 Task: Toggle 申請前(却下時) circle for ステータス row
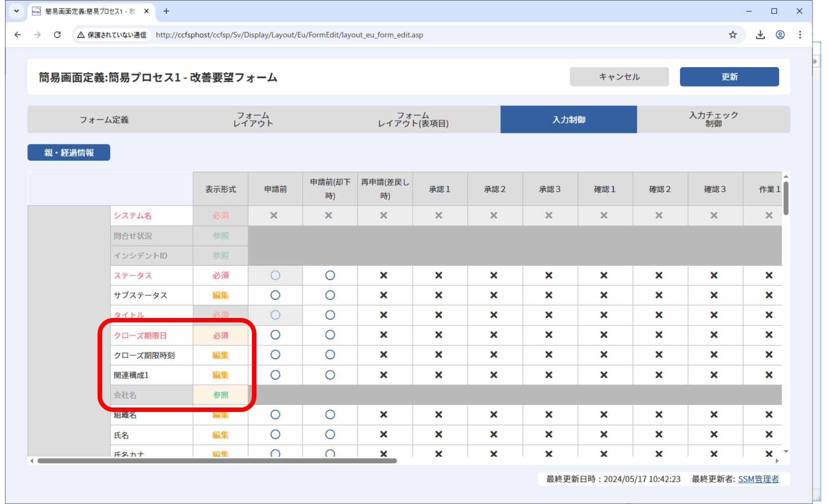pos(330,275)
